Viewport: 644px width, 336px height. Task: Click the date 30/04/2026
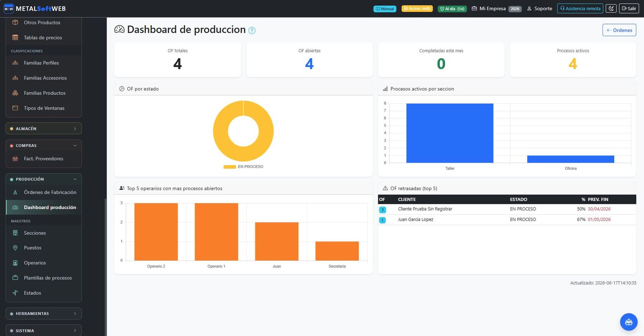coord(599,209)
